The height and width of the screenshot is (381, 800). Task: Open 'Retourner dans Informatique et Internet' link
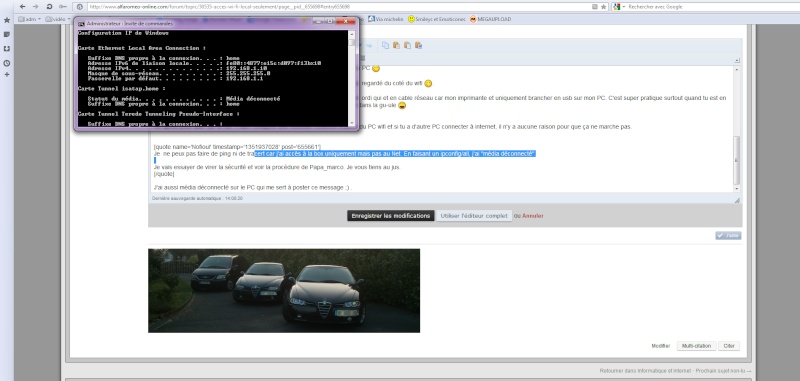(x=645, y=371)
